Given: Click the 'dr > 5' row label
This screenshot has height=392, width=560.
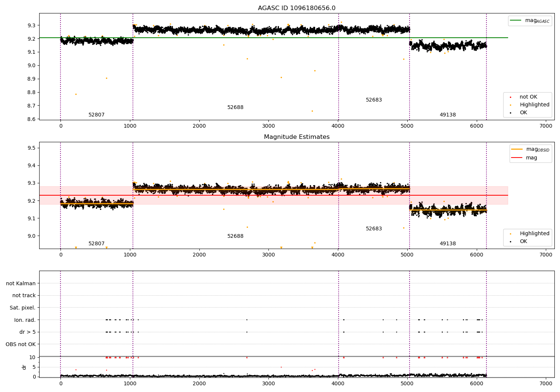Looking at the screenshot, I should 27,332.
